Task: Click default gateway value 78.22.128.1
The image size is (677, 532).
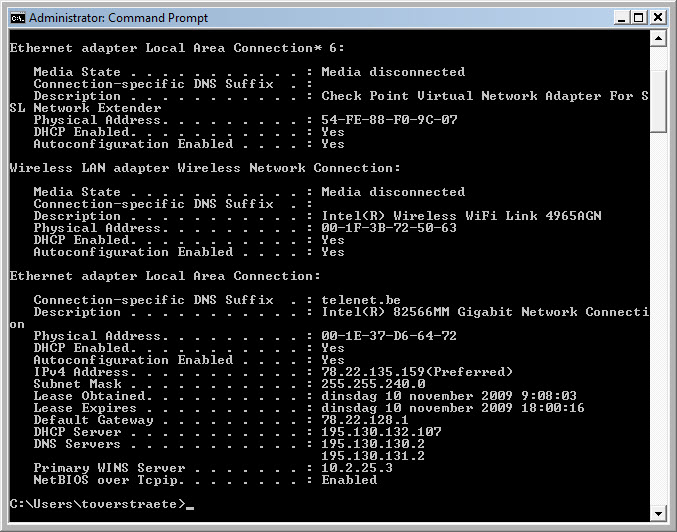Action: click(x=365, y=420)
